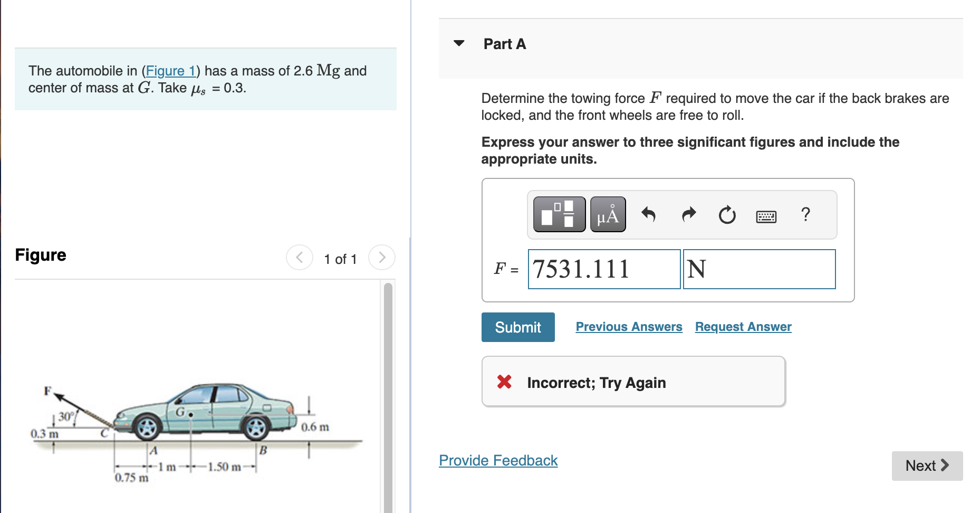Open the answer entry help
This screenshot has width=980, height=513.
[x=805, y=214]
